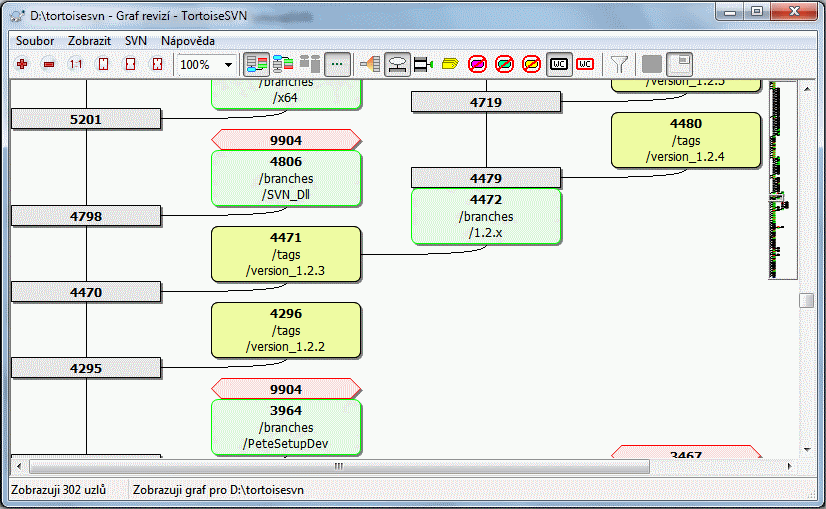Select the 4480 /tags/version_1.2.4 node
The height and width of the screenshot is (509, 826).
(x=686, y=140)
